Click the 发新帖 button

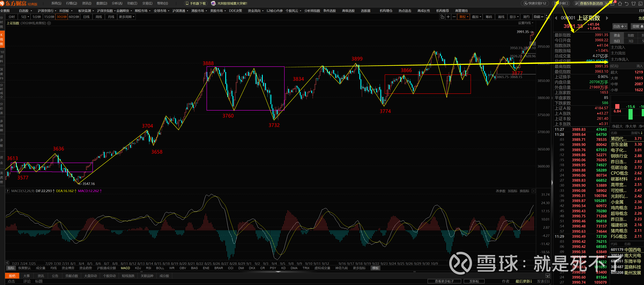[474, 281]
